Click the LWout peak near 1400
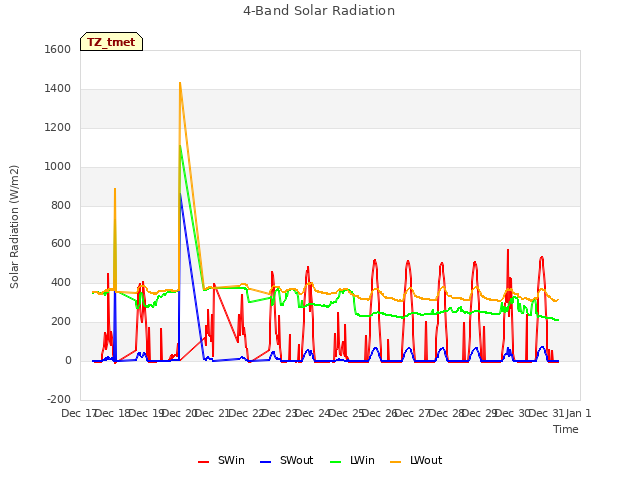The height and width of the screenshot is (480, 640). (x=180, y=83)
